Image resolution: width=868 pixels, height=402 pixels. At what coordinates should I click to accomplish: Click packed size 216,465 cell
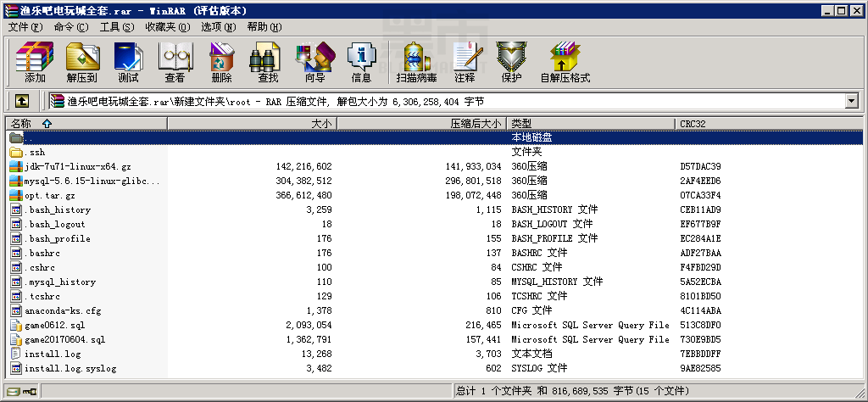pos(483,325)
